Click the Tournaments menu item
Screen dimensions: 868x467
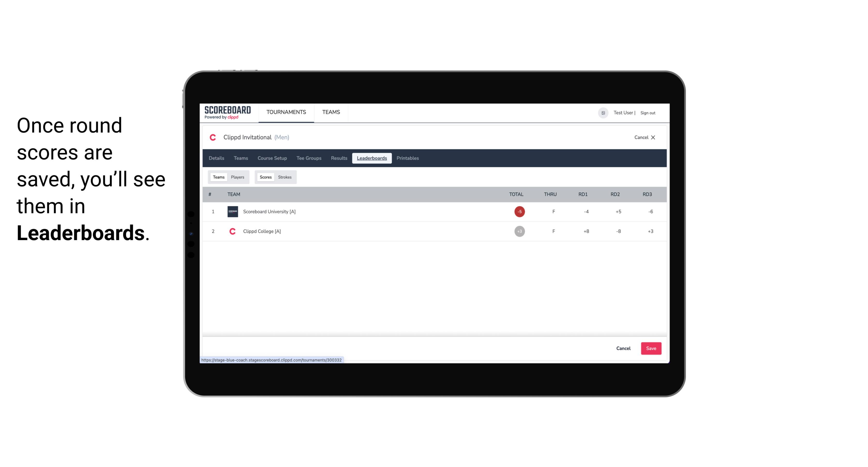pyautogui.click(x=287, y=112)
